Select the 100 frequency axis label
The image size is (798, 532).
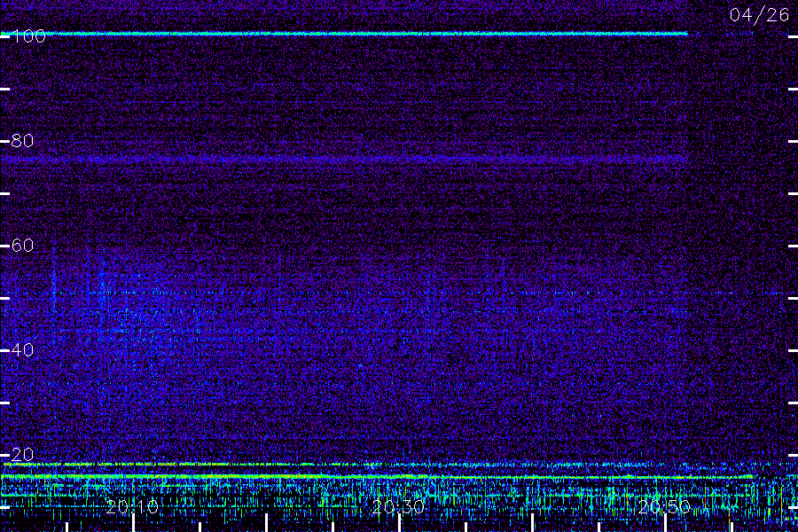pyautogui.click(x=29, y=36)
